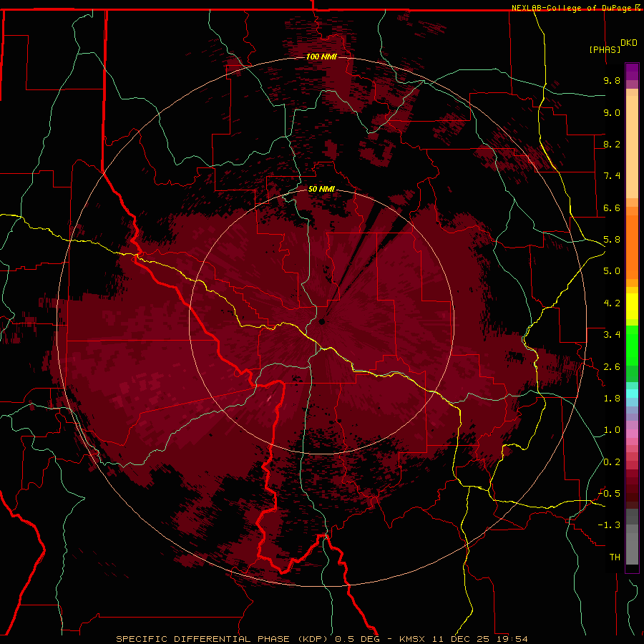Click the 5.8 scale value
Screen dimensions: 644x644
(x=612, y=240)
